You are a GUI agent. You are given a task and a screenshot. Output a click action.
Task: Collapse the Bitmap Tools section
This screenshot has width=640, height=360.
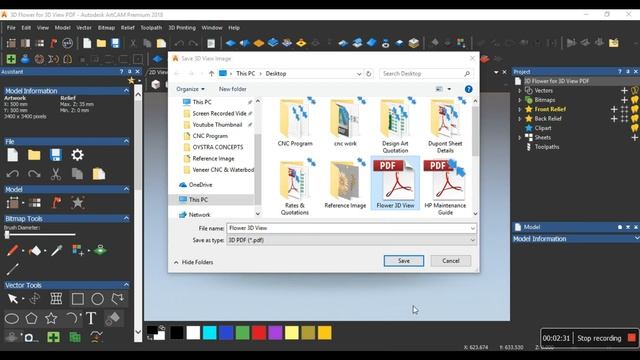[126, 218]
